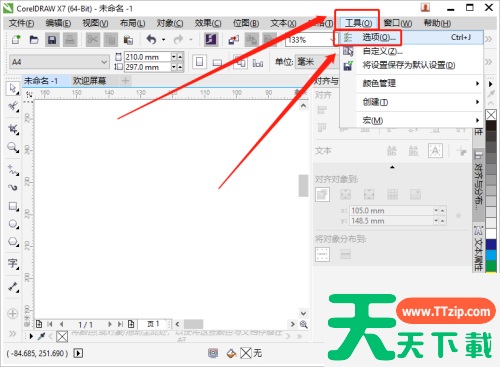Select the Ellipse tool
500x367 pixels.
13,224
